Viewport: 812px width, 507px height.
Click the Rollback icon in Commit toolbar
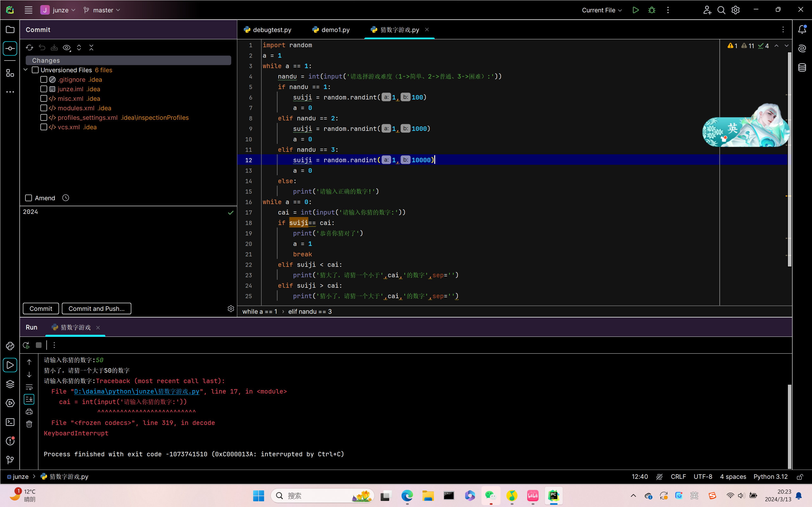point(42,48)
